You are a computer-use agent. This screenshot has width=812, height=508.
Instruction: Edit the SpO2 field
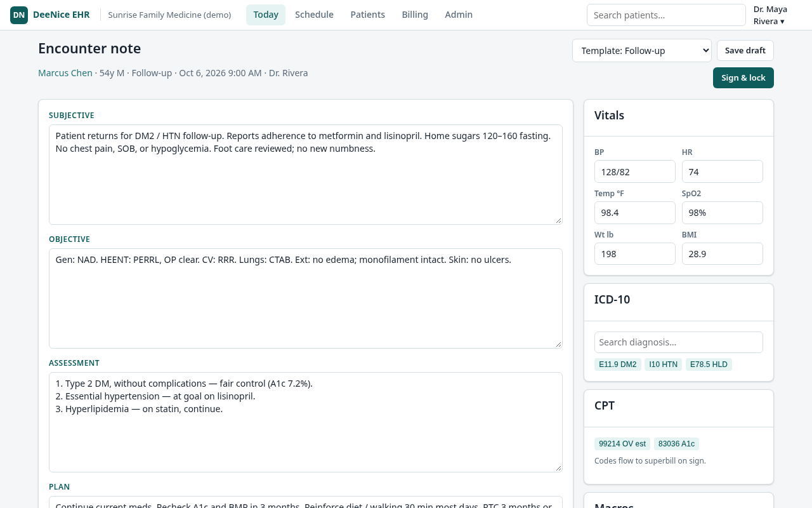723,213
